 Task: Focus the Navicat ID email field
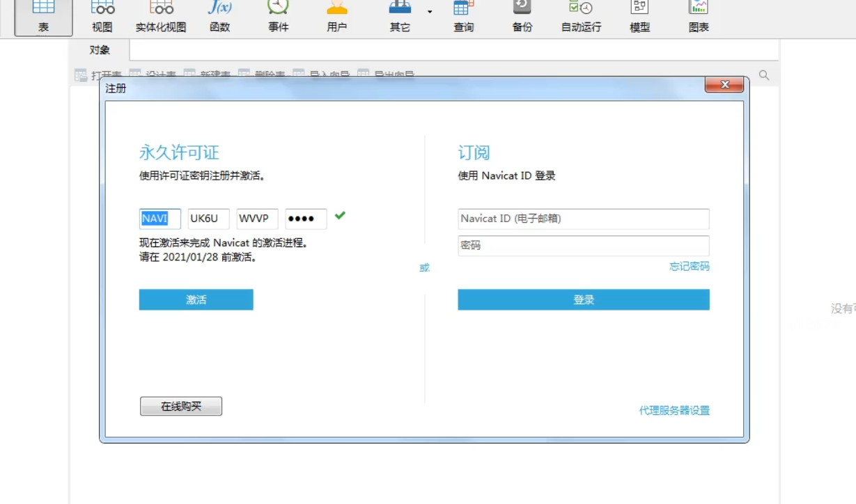(x=584, y=219)
